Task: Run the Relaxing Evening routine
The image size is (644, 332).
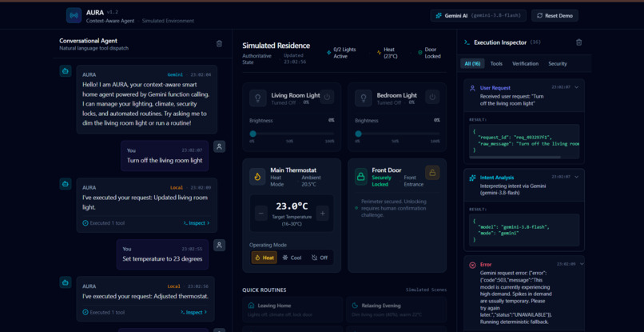Action: [x=396, y=310]
